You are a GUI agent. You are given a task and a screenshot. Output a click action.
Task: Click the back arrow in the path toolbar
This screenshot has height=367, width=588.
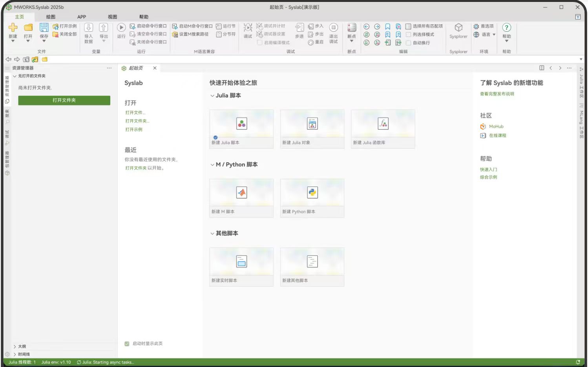pyautogui.click(x=8, y=60)
